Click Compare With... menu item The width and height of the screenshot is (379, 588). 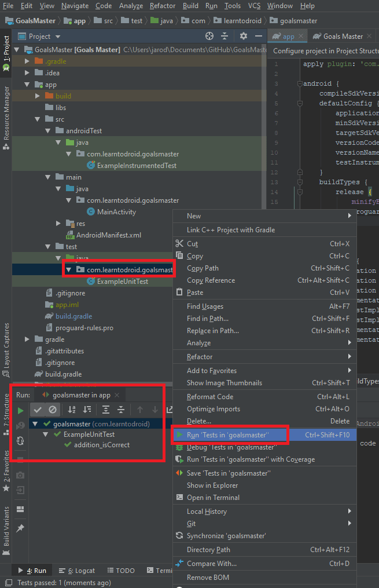click(x=264, y=564)
